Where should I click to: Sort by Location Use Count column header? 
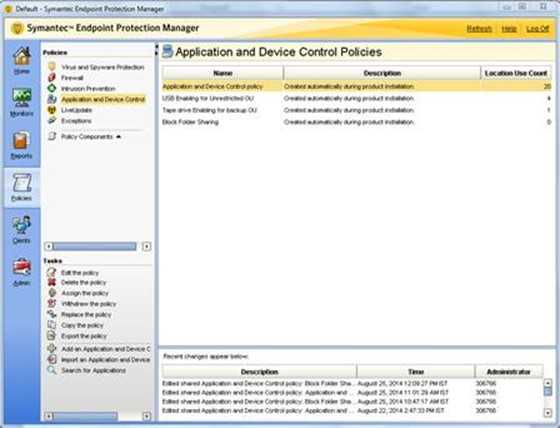(x=516, y=73)
